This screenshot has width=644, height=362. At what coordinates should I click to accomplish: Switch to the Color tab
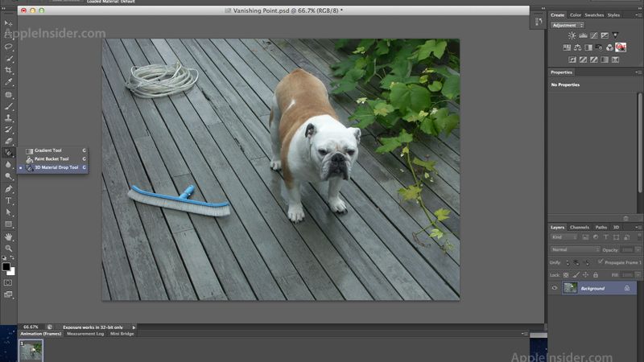[576, 14]
